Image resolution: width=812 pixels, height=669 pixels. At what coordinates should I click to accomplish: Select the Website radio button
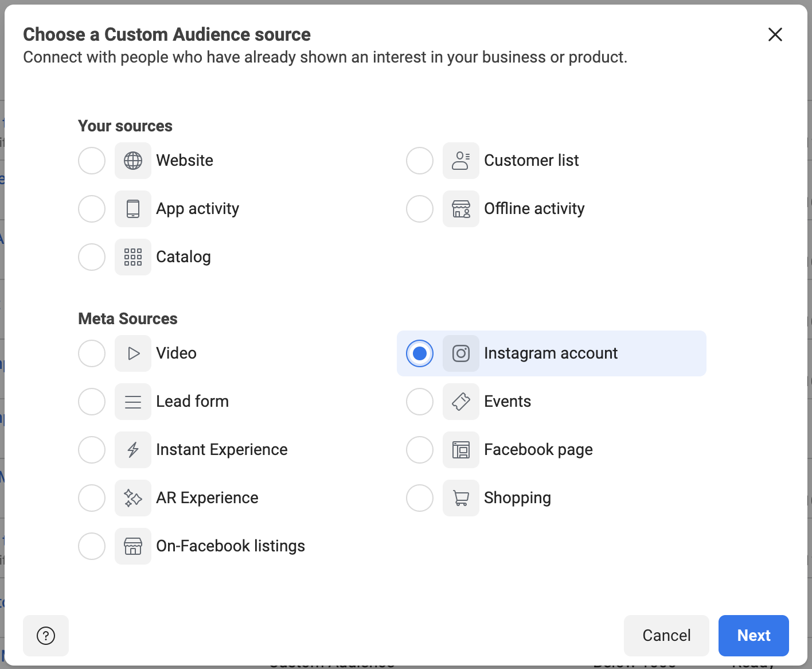pos(92,161)
